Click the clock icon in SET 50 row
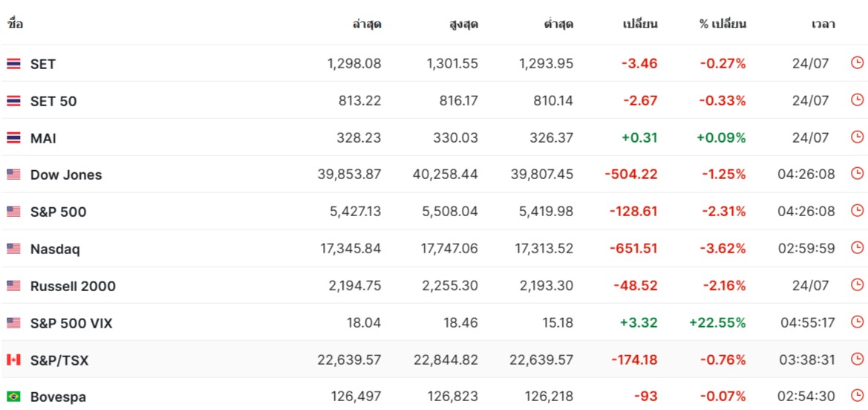 pyautogui.click(x=856, y=100)
